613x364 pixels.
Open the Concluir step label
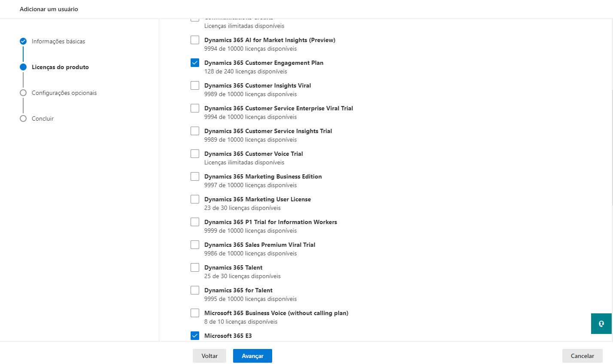(42, 118)
